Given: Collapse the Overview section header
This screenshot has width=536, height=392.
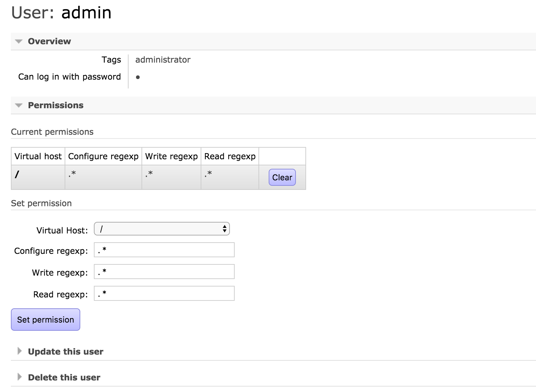Looking at the screenshot, I should tap(49, 42).
